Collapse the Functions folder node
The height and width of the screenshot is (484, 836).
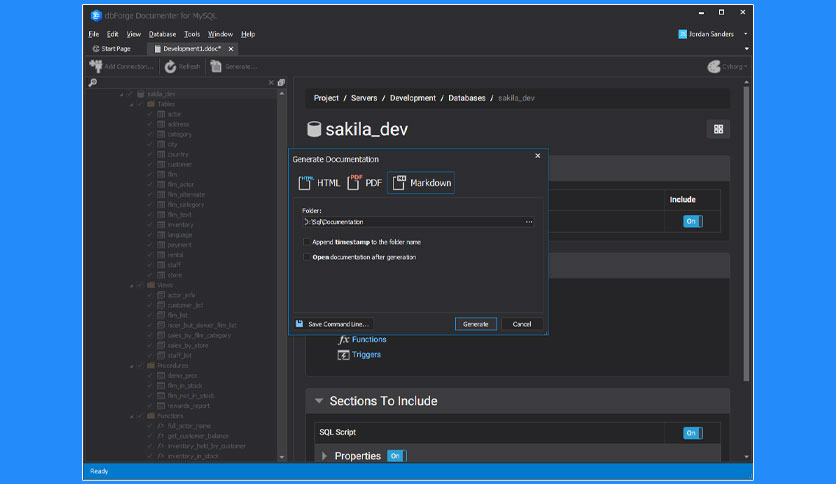click(x=132, y=416)
